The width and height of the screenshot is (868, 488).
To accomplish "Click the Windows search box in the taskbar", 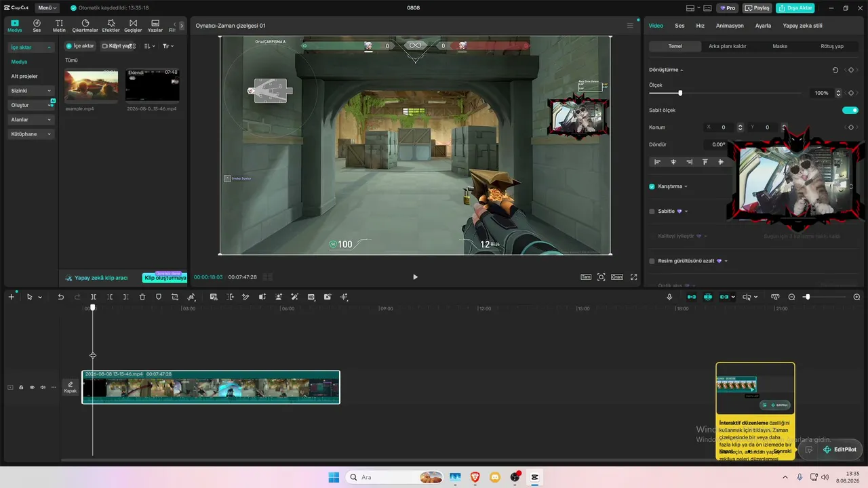I will point(395,477).
